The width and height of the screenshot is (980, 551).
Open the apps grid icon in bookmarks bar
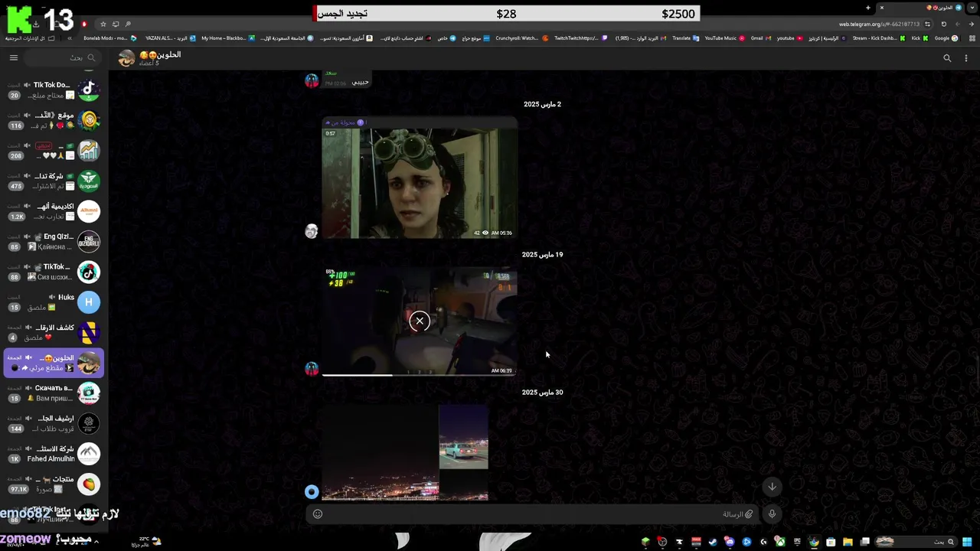[972, 38]
